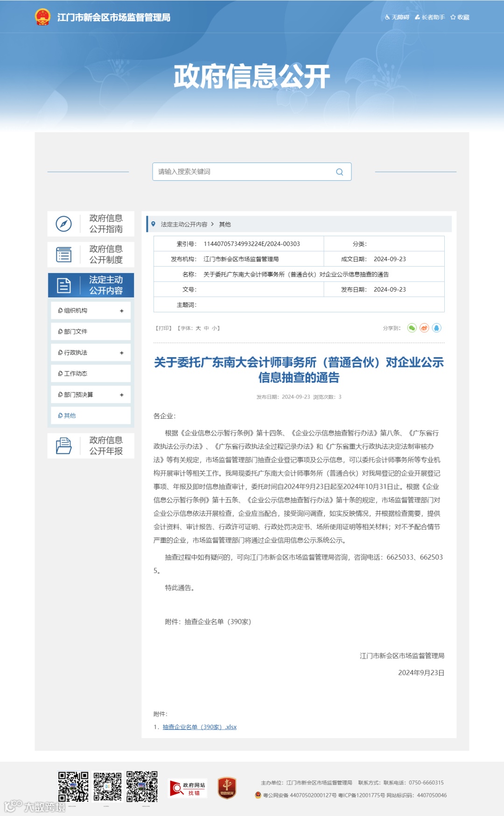This screenshot has width=504, height=816.
Task: Click the article title heading
Action: click(x=299, y=370)
